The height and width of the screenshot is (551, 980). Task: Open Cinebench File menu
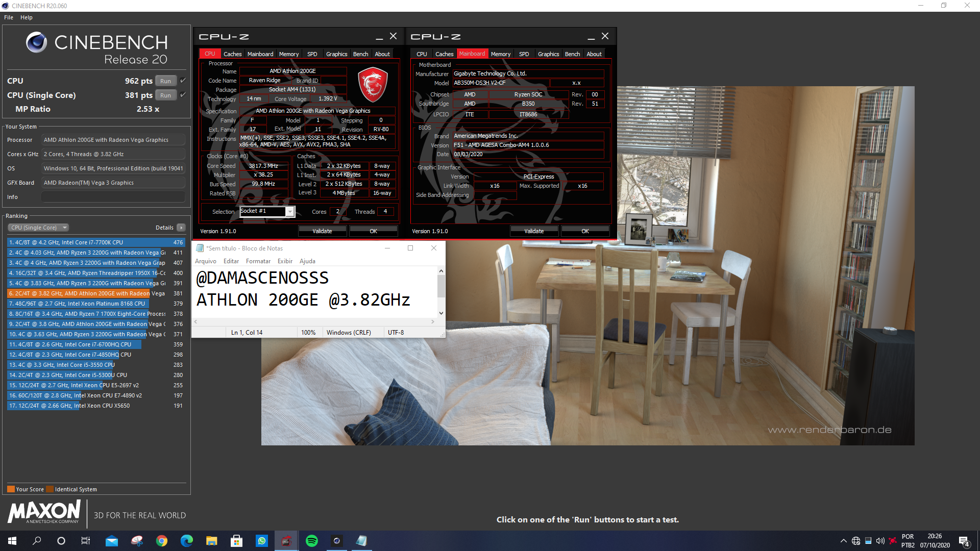[x=9, y=17]
